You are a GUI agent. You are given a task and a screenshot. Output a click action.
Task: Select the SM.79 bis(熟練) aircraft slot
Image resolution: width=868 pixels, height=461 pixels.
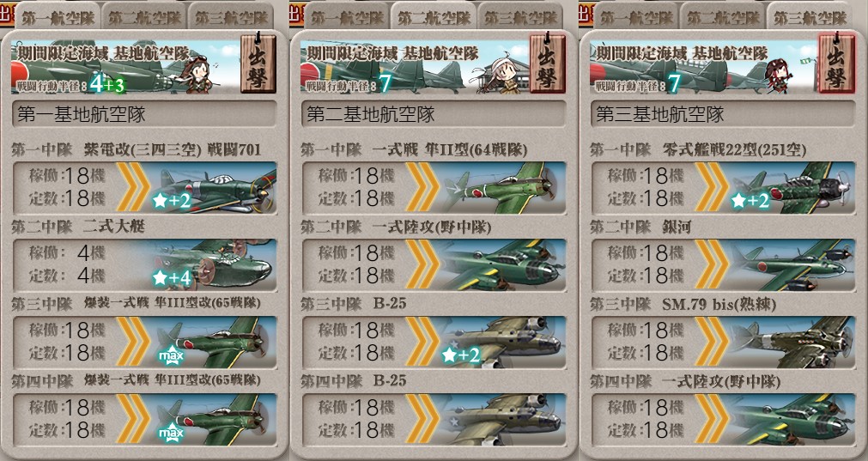[x=723, y=342]
